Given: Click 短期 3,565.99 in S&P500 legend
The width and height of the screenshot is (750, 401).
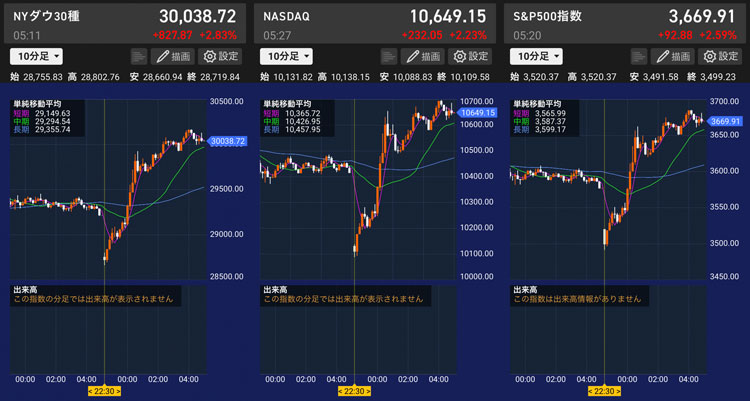Looking at the screenshot, I should point(540,113).
